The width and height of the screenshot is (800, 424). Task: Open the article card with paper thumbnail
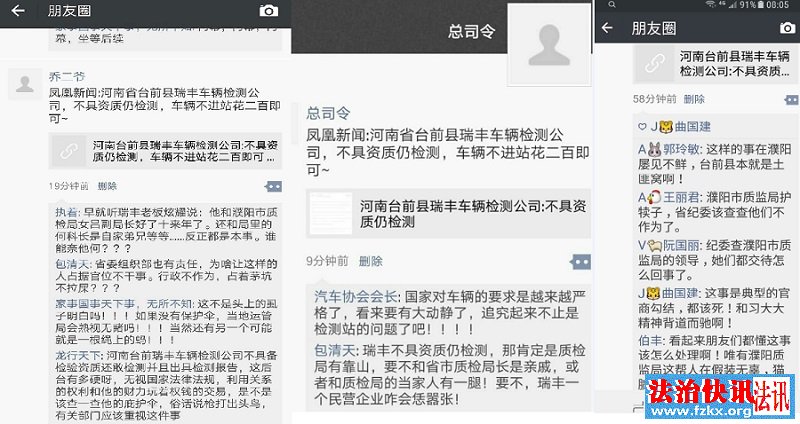coord(448,214)
